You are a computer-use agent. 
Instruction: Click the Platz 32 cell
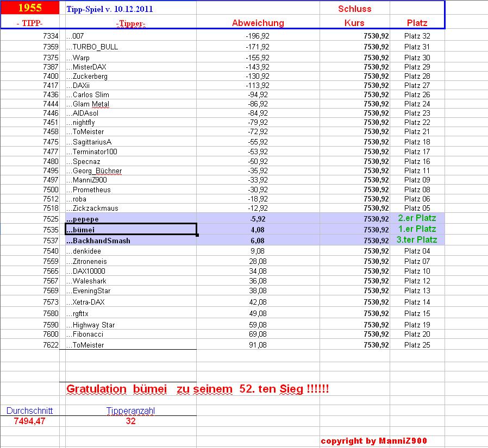417,36
